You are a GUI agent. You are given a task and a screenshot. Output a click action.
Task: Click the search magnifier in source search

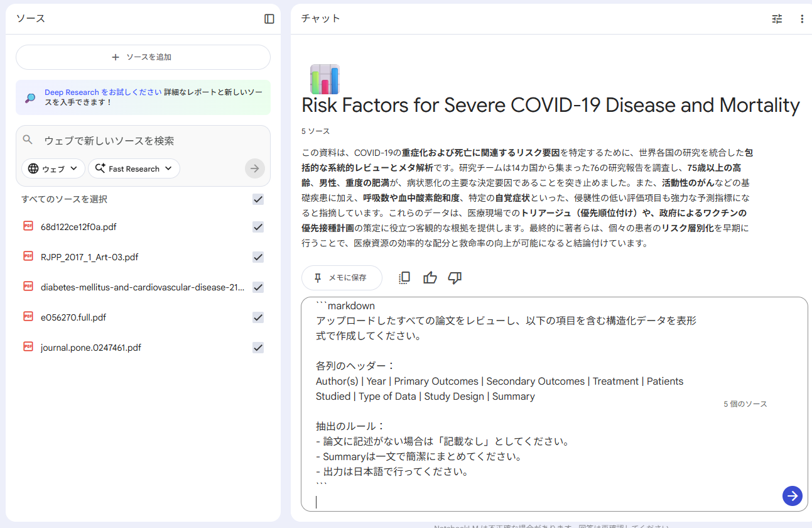tap(28, 140)
